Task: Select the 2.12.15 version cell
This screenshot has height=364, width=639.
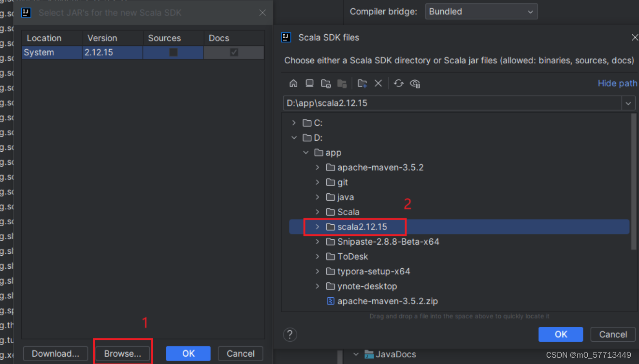Action: pos(113,52)
